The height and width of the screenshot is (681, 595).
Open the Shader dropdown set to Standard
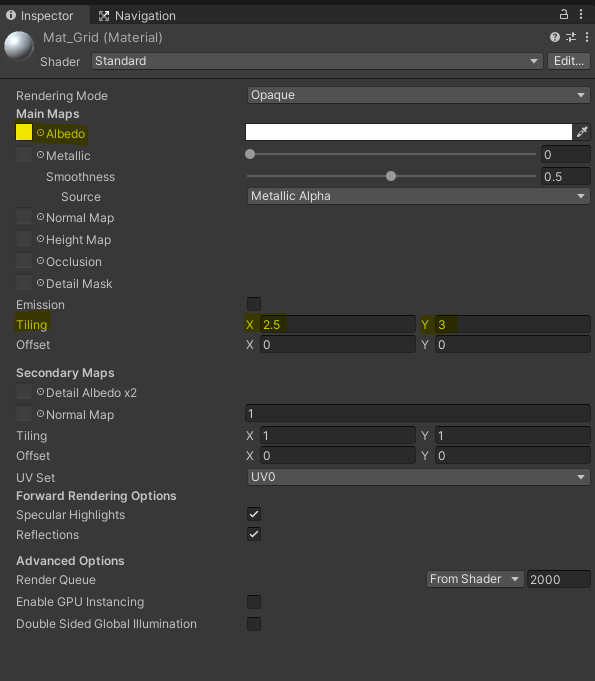coord(317,61)
